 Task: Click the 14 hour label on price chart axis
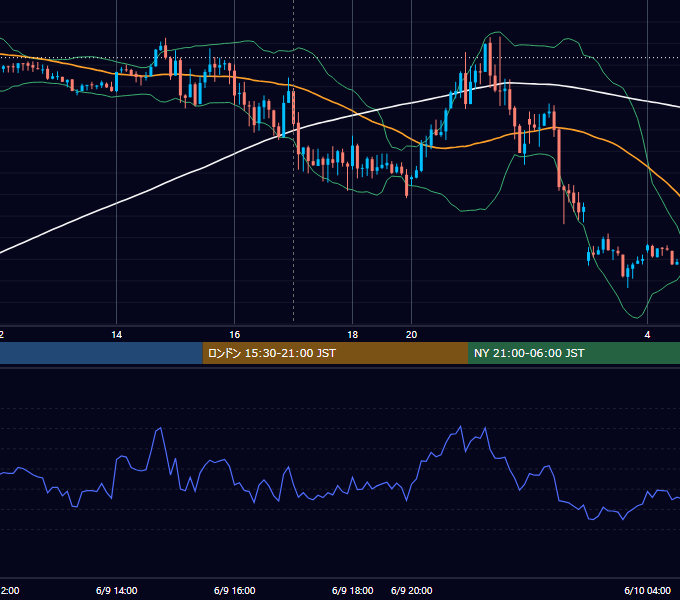pos(116,334)
